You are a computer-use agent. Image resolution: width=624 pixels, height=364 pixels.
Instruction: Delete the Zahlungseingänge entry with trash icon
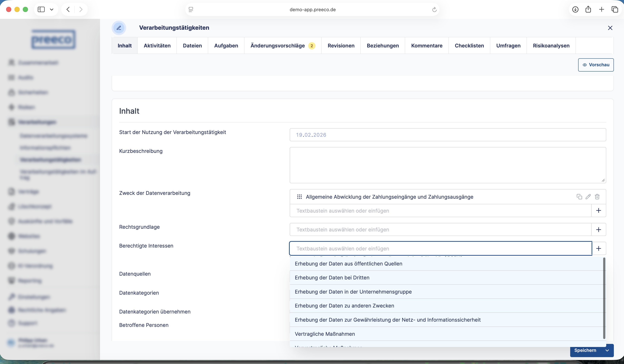click(597, 197)
